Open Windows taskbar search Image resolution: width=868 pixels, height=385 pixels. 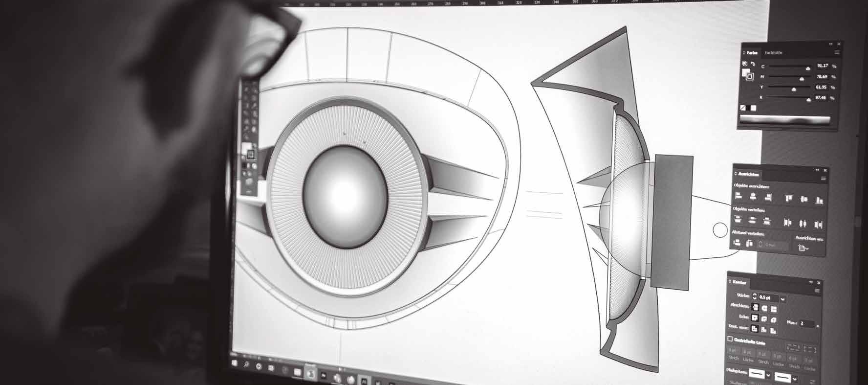246,364
